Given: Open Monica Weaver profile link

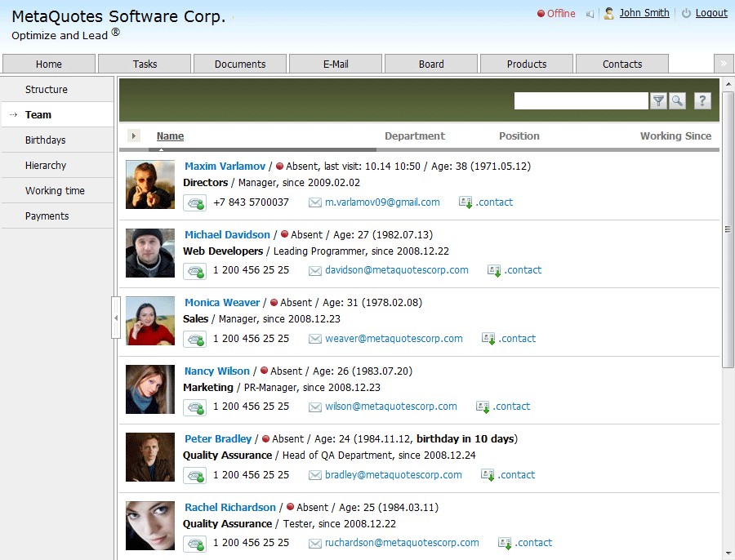Looking at the screenshot, I should pyautogui.click(x=222, y=303).
